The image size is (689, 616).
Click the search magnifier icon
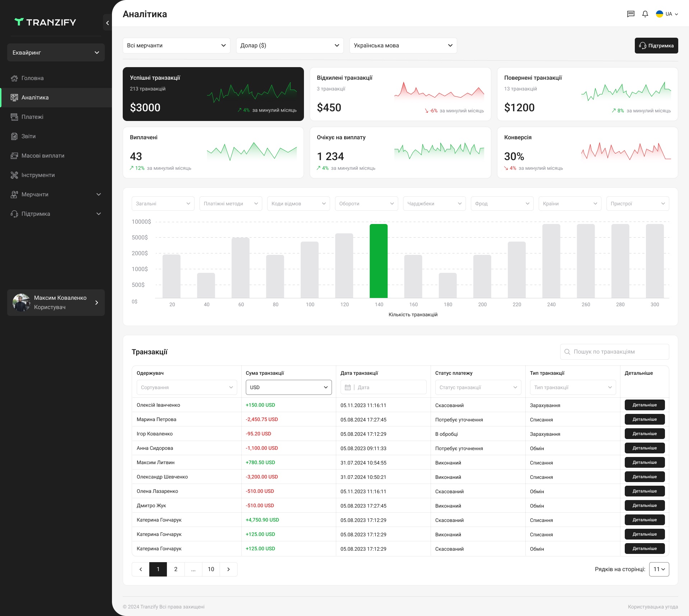tap(567, 352)
